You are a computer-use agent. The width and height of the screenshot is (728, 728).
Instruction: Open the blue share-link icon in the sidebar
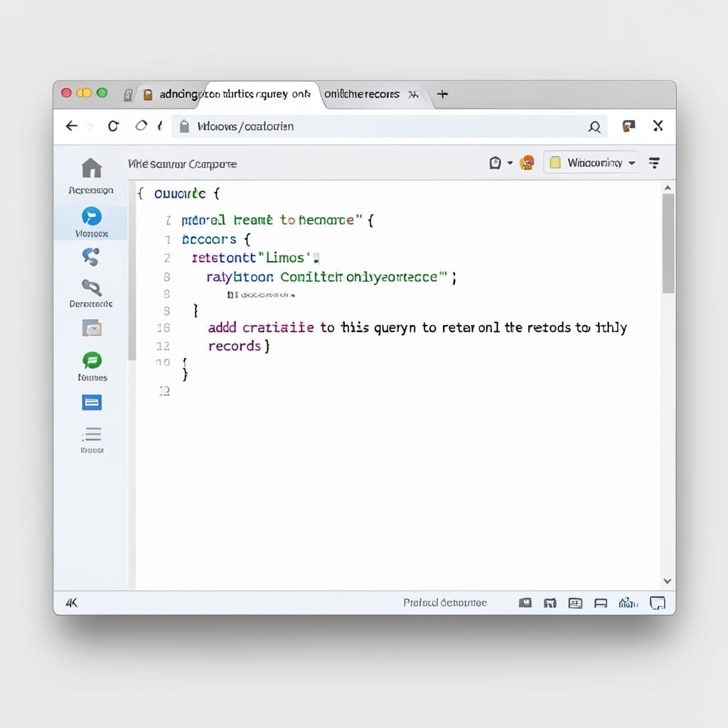(x=91, y=257)
